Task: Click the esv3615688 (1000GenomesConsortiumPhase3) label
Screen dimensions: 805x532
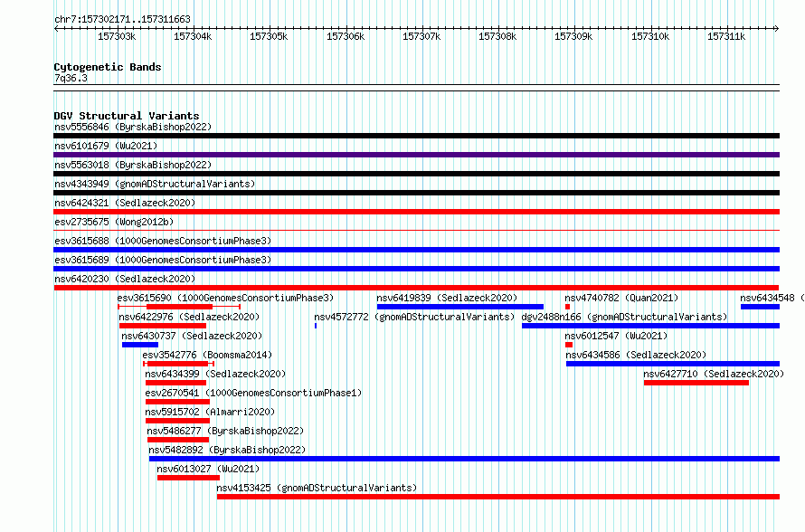Action: [x=163, y=241]
